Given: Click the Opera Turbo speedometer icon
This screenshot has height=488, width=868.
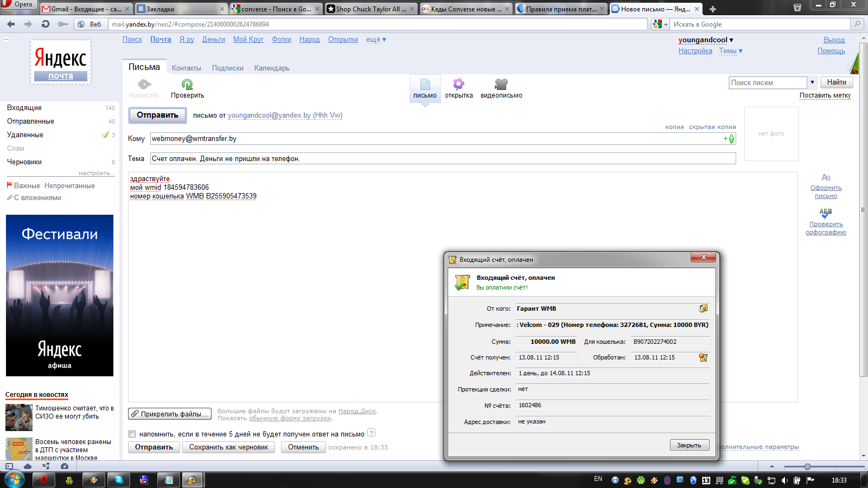Looking at the screenshot, I should 65,466.
